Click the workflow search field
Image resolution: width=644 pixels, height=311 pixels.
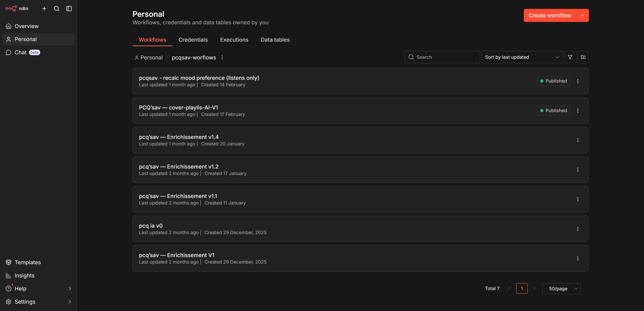(442, 57)
